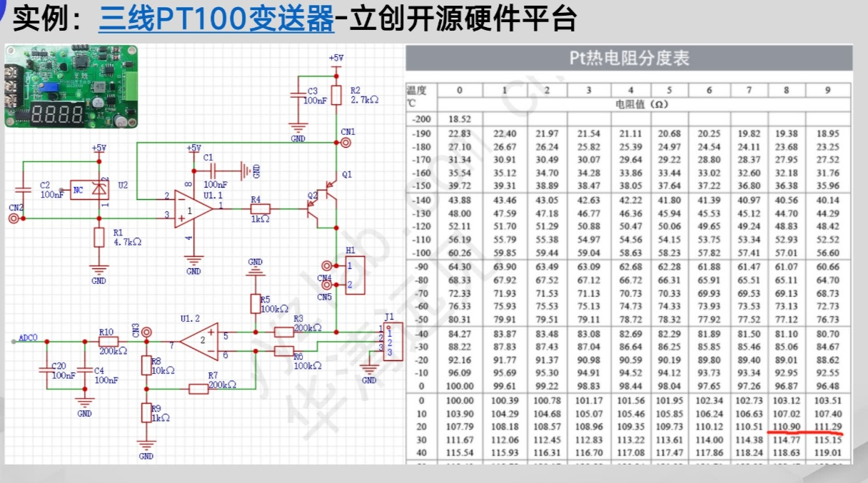Select the 60.26 cell in -100 row
This screenshot has height=483, width=868.
click(460, 253)
